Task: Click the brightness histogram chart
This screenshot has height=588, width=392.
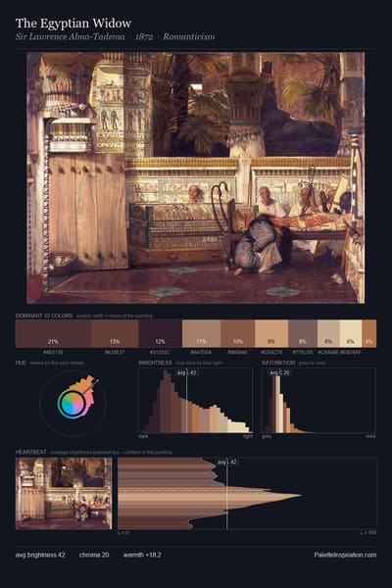Action: (x=195, y=401)
